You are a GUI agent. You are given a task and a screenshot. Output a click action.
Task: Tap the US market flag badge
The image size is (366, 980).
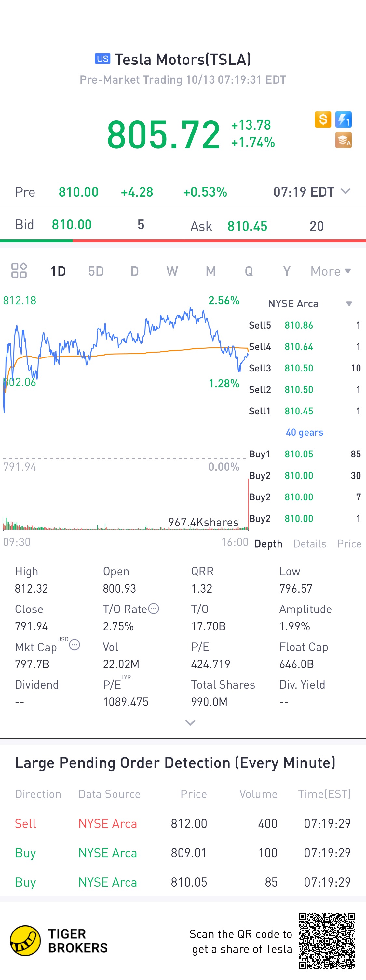102,59
